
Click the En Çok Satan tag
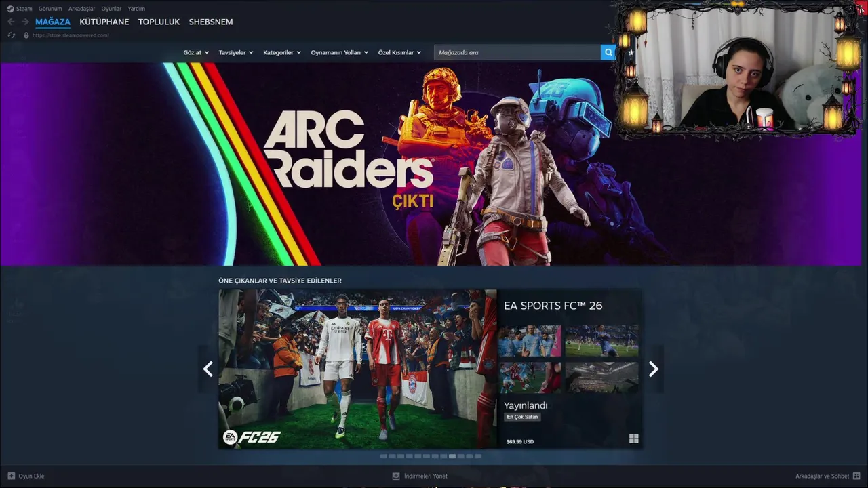(522, 417)
